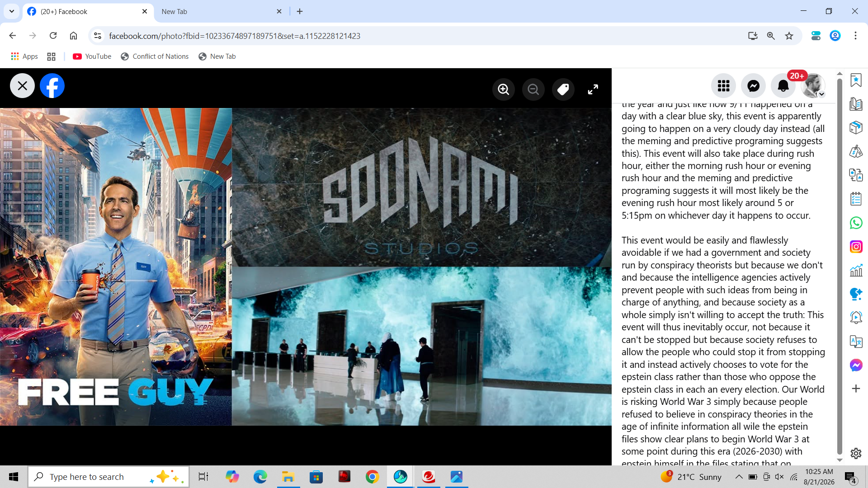868x488 pixels.
Task: Zoom in on the photo
Action: [x=504, y=89]
